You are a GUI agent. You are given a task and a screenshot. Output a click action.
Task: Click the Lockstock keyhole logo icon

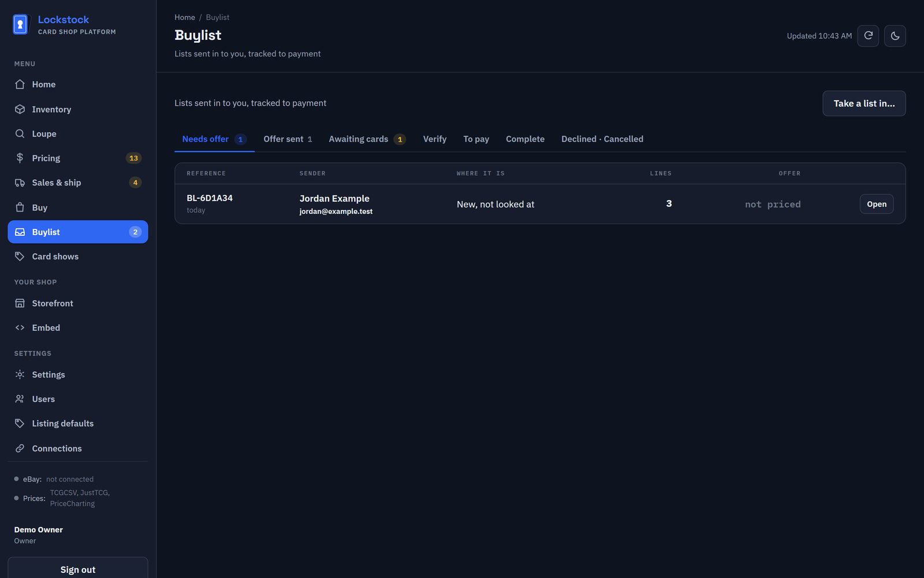coord(20,24)
